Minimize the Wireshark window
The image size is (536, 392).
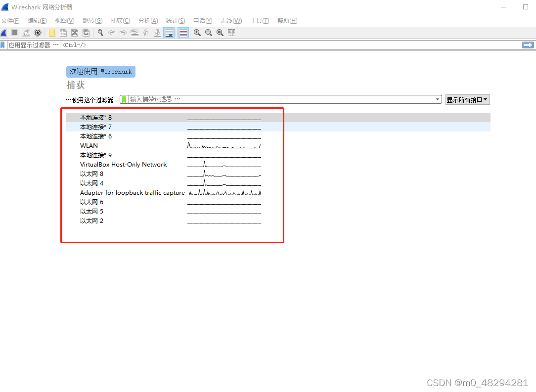click(503, 7)
